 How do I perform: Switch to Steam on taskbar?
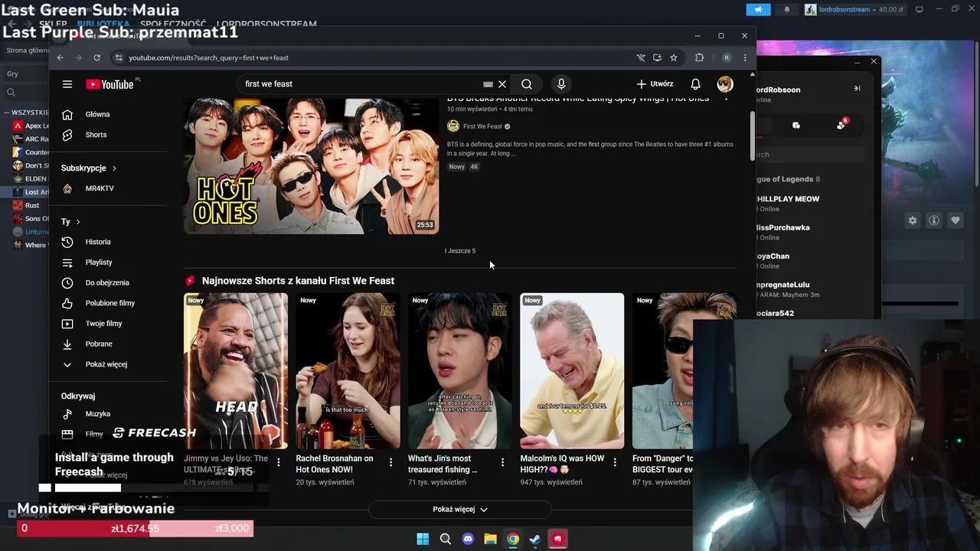[x=535, y=539]
